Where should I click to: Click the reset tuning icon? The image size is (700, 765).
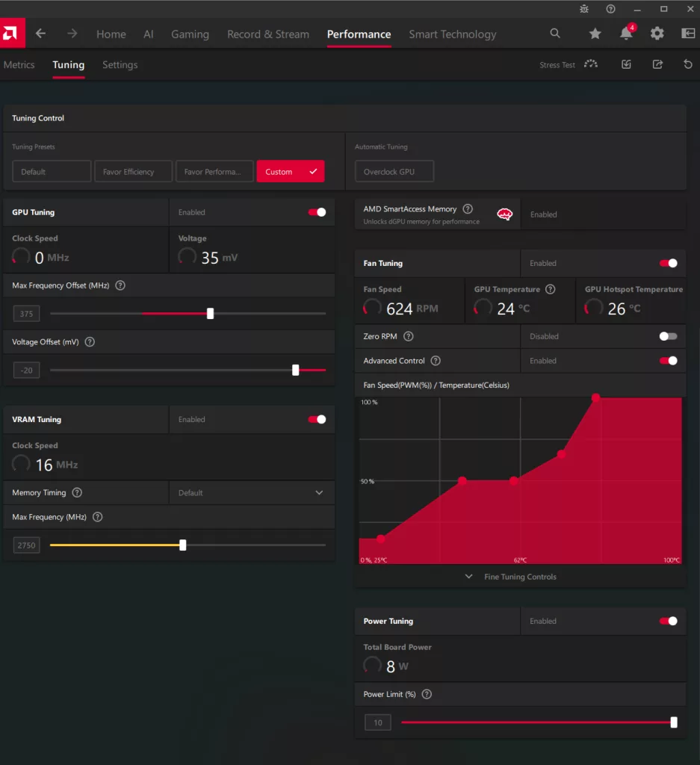click(x=688, y=64)
